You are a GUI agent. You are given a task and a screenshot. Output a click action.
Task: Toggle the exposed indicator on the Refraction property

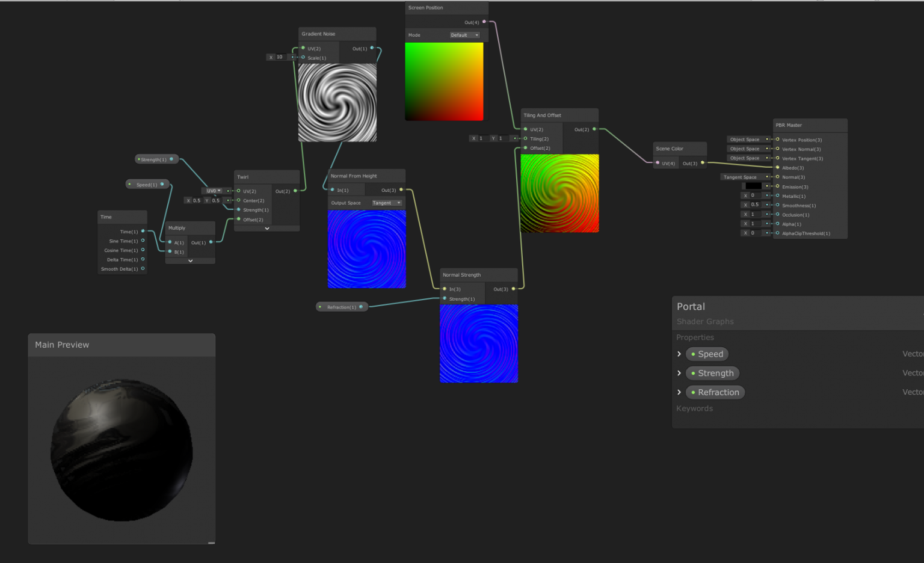click(694, 392)
